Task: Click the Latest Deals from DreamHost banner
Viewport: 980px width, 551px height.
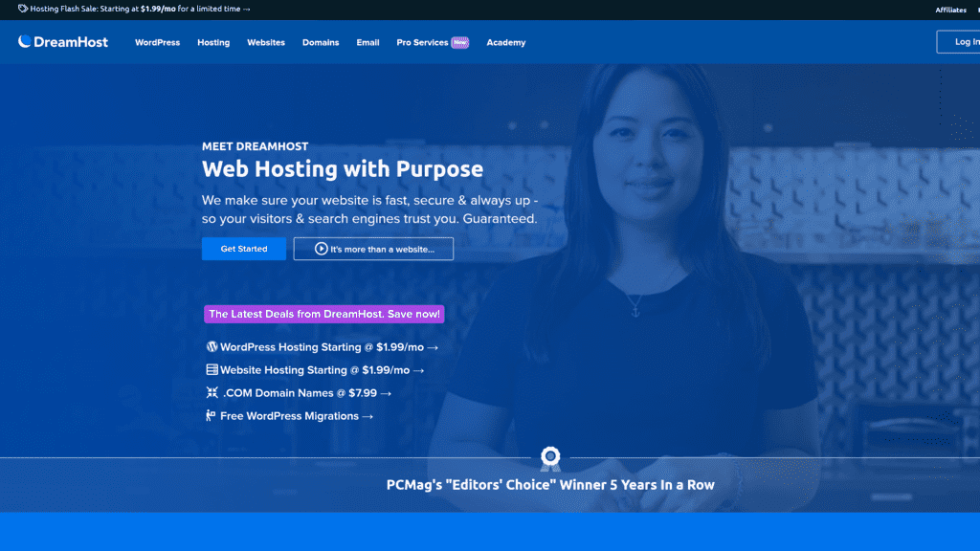Action: click(x=323, y=314)
